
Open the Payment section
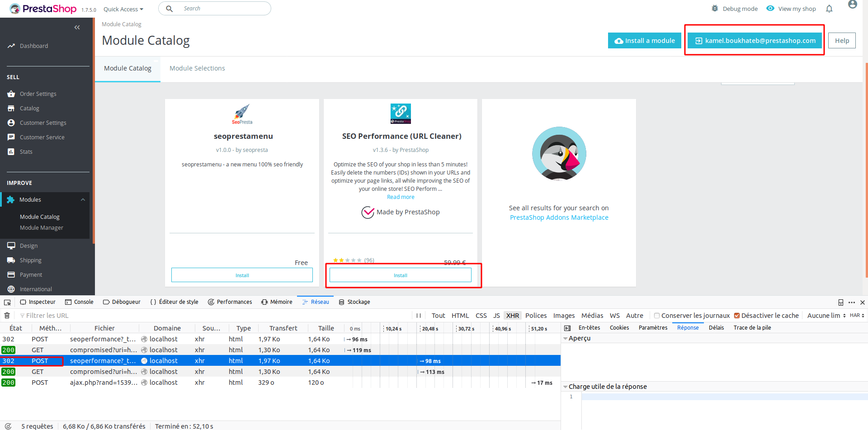coord(31,274)
